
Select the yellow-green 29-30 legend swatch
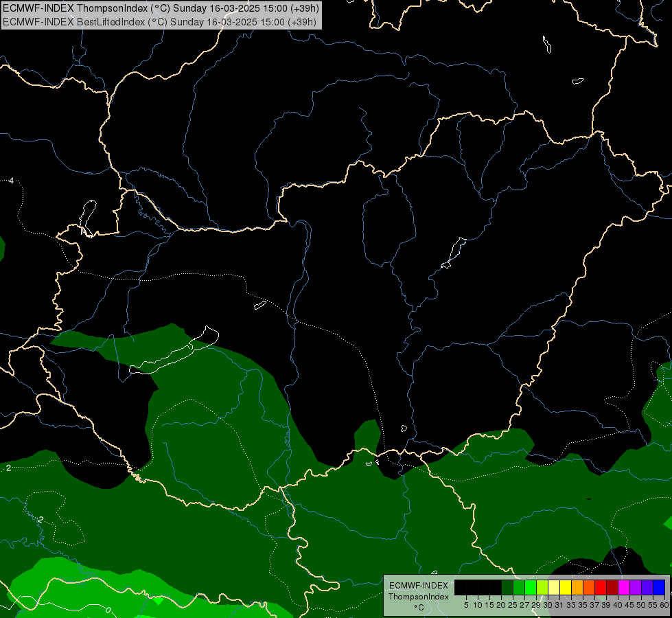tap(542, 587)
